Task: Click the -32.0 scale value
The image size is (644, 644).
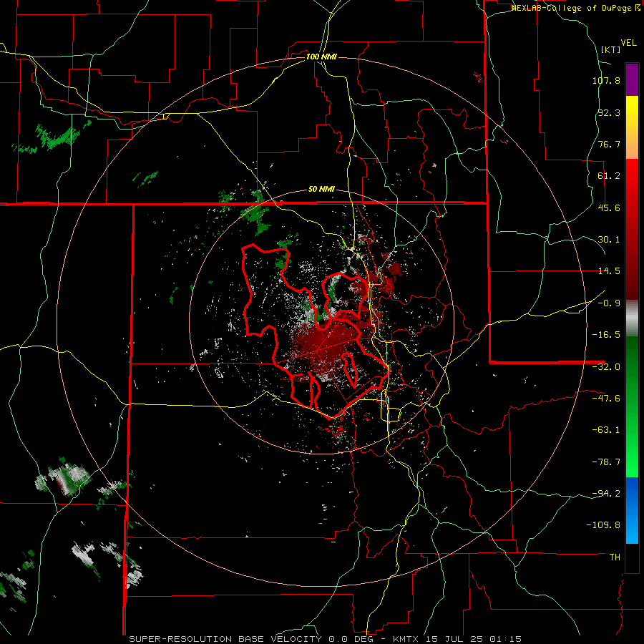Action: tap(606, 367)
